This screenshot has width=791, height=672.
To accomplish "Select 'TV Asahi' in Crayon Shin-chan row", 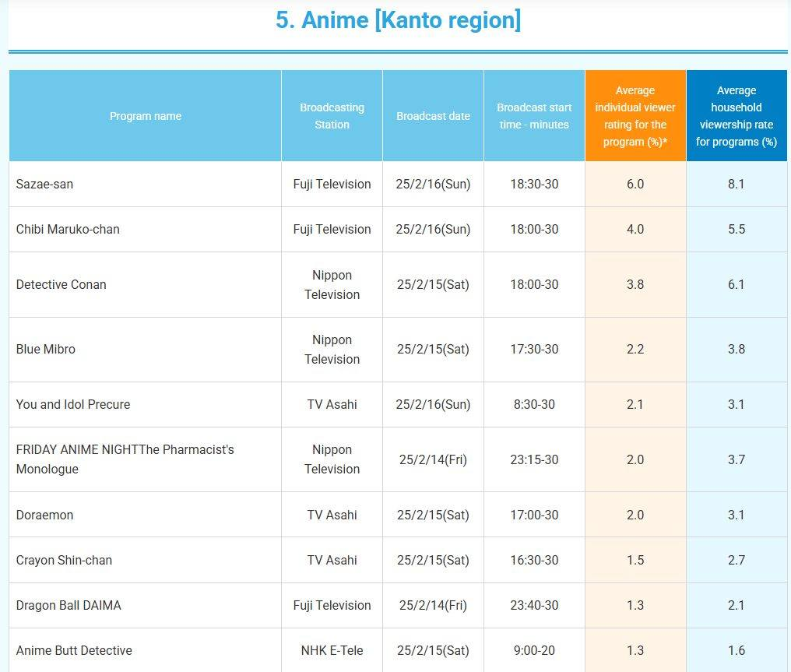I will (x=332, y=561).
